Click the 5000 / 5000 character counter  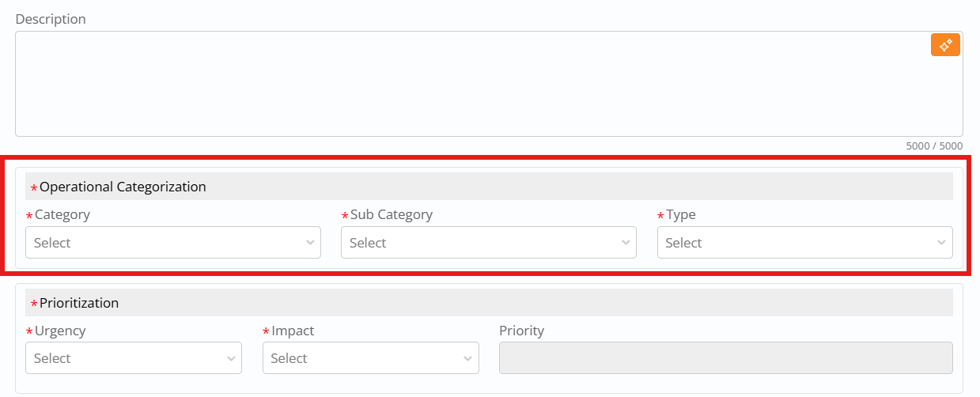[934, 146]
